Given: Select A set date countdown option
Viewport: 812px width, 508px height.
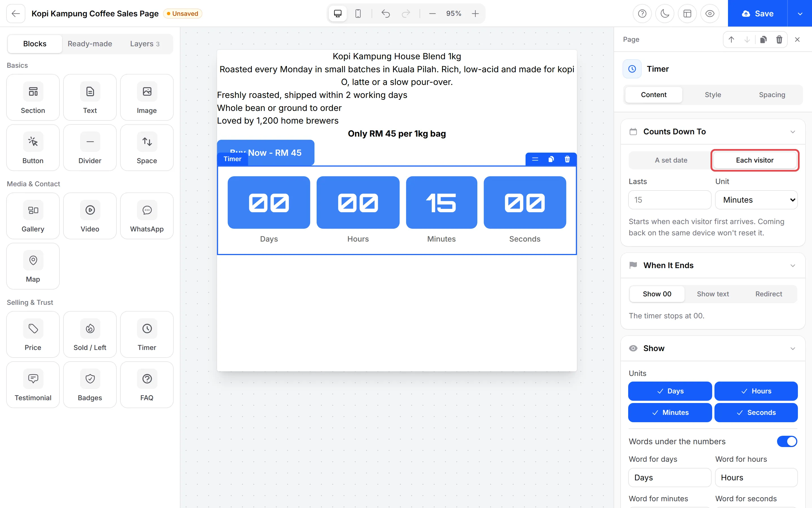Looking at the screenshot, I should pos(671,160).
